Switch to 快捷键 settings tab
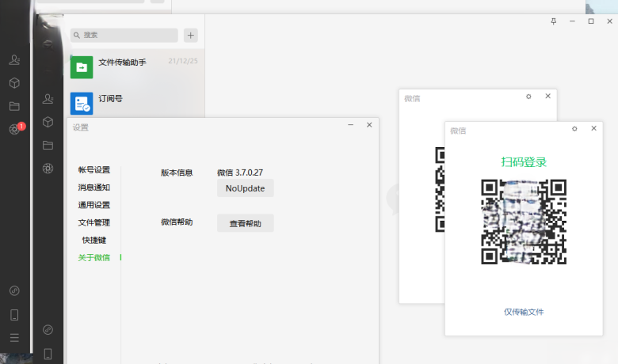 (x=93, y=240)
